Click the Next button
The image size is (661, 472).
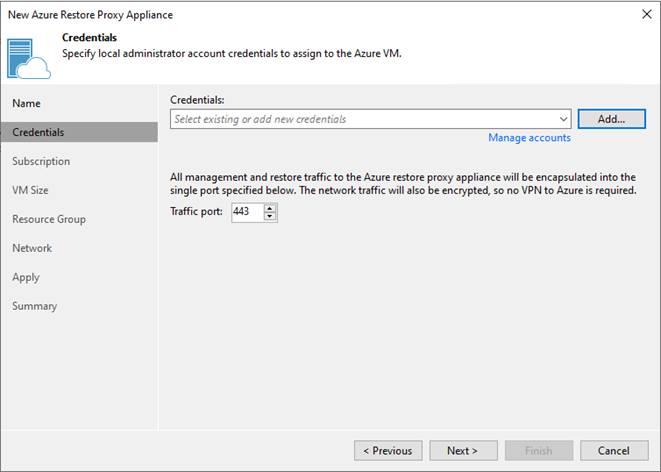(463, 451)
